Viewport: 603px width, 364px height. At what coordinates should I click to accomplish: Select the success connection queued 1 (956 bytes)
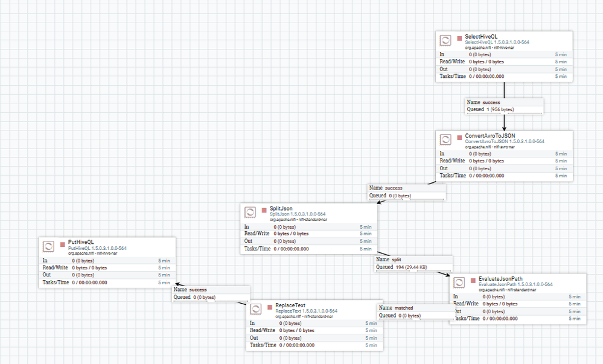504,106
